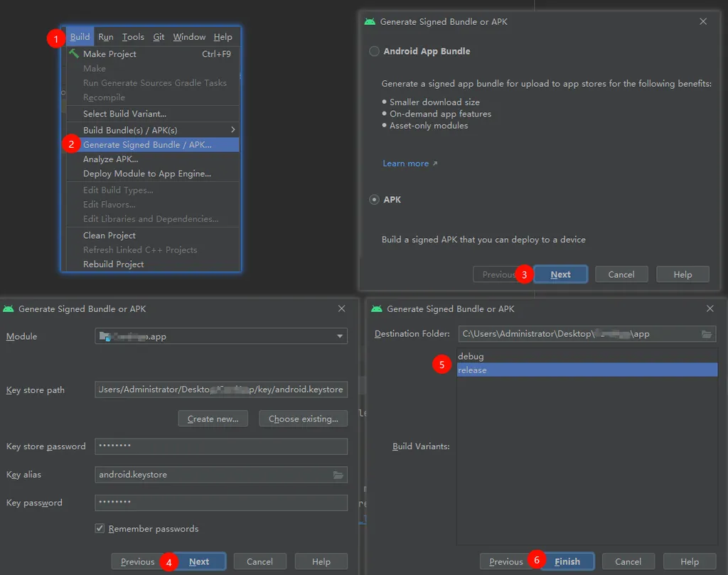Click the external arrow icon beside Learn more

(x=435, y=163)
